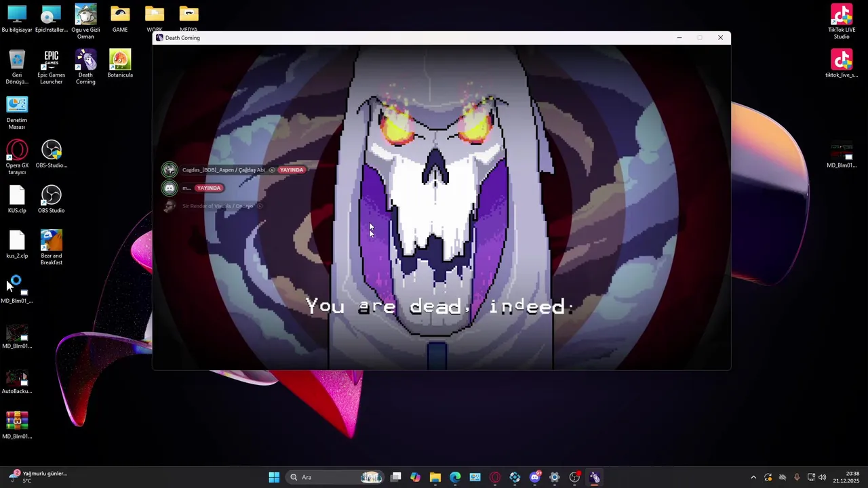The image size is (868, 488).
Task: Launch the Botanicula desktop shortcut
Action: click(x=120, y=64)
